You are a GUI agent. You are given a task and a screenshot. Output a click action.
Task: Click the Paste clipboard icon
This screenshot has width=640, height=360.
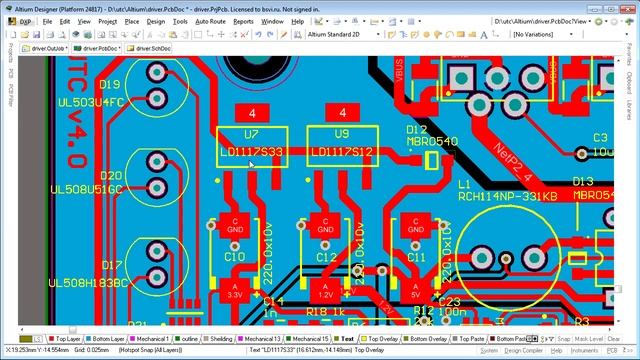coord(173,35)
